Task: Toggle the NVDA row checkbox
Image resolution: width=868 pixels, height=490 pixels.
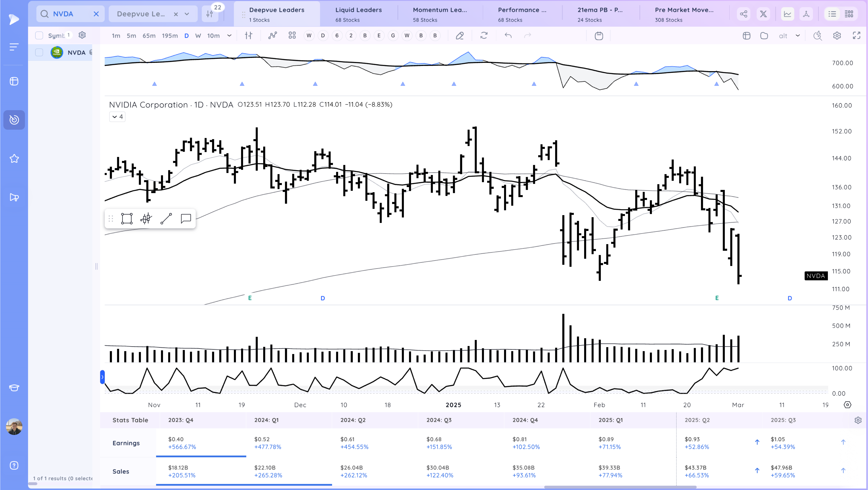Action: coord(39,52)
